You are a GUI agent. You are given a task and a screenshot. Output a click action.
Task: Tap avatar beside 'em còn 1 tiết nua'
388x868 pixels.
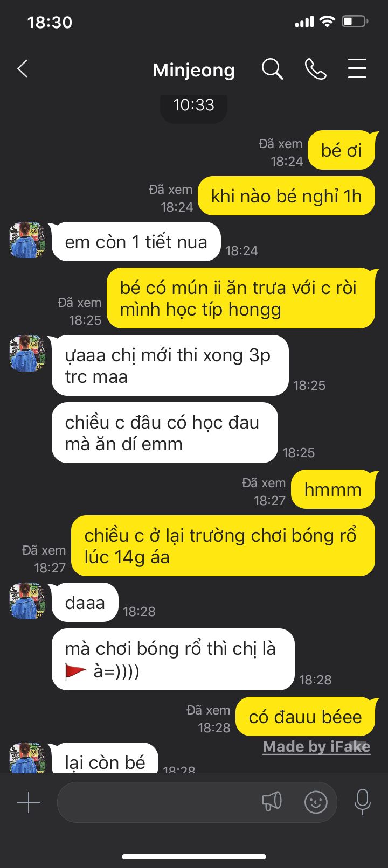tap(27, 240)
